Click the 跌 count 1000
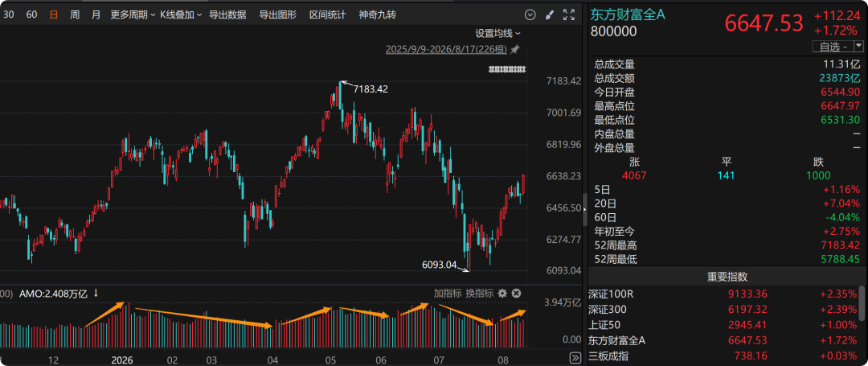868x366 pixels. click(x=818, y=176)
